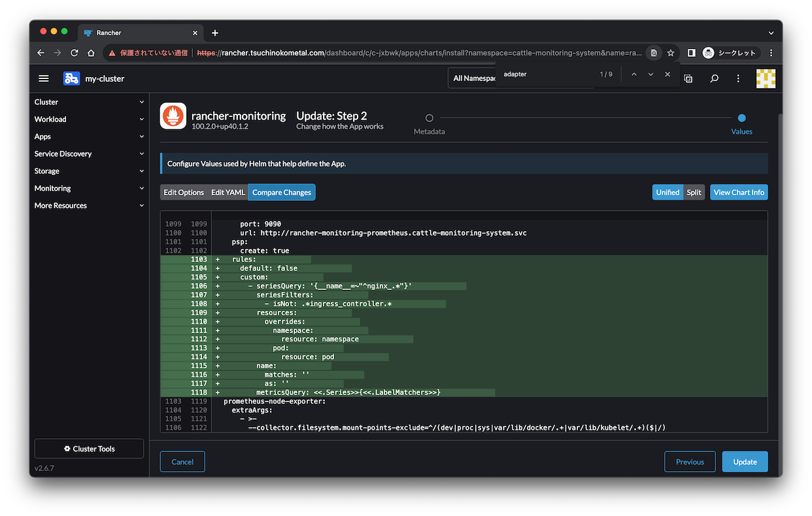Open the user avatar menu

point(766,78)
